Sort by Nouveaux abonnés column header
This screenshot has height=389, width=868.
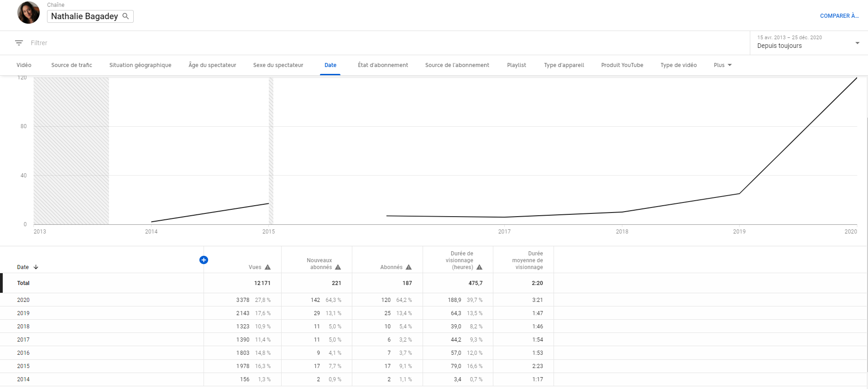tap(319, 264)
